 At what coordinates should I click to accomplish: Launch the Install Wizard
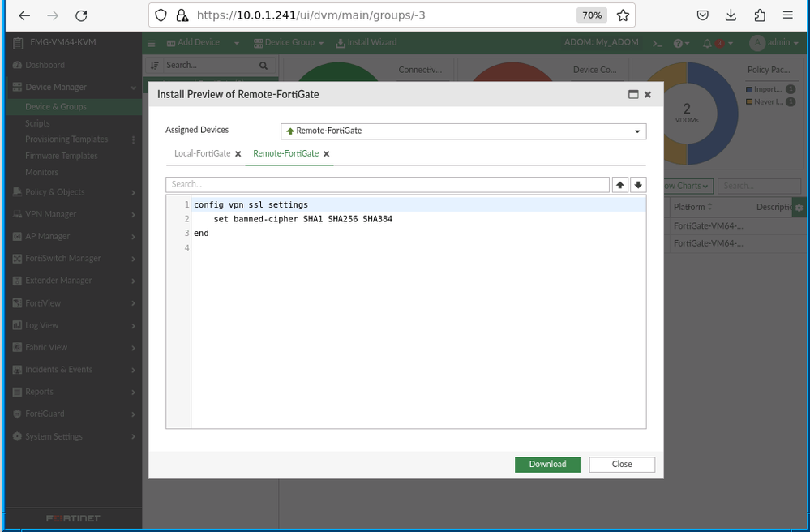366,42
